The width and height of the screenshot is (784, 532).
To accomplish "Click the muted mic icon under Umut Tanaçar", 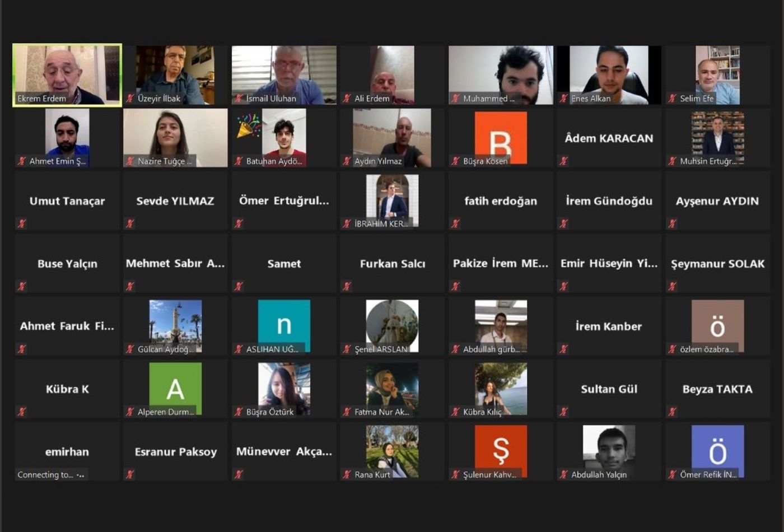I will click(x=22, y=224).
